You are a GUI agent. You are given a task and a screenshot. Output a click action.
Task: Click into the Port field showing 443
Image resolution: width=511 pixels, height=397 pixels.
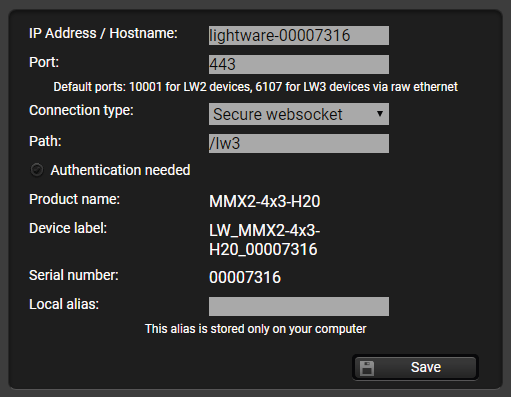299,64
